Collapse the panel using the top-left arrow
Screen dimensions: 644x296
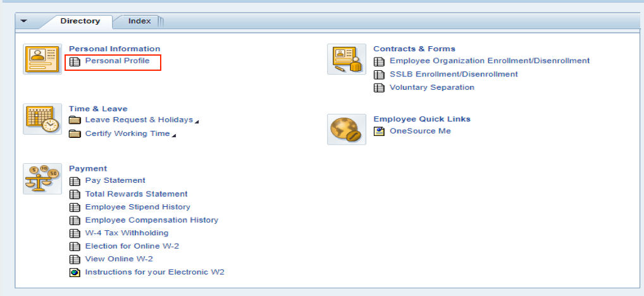tap(24, 21)
